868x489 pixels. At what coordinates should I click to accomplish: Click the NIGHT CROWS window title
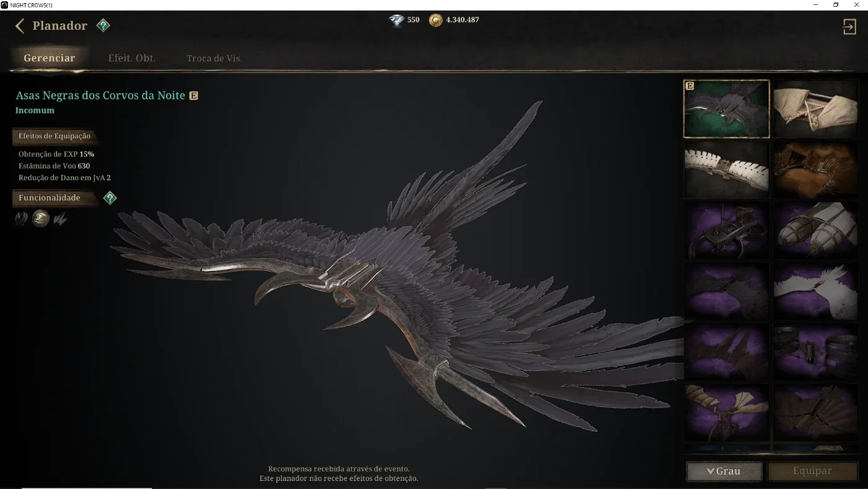(31, 5)
